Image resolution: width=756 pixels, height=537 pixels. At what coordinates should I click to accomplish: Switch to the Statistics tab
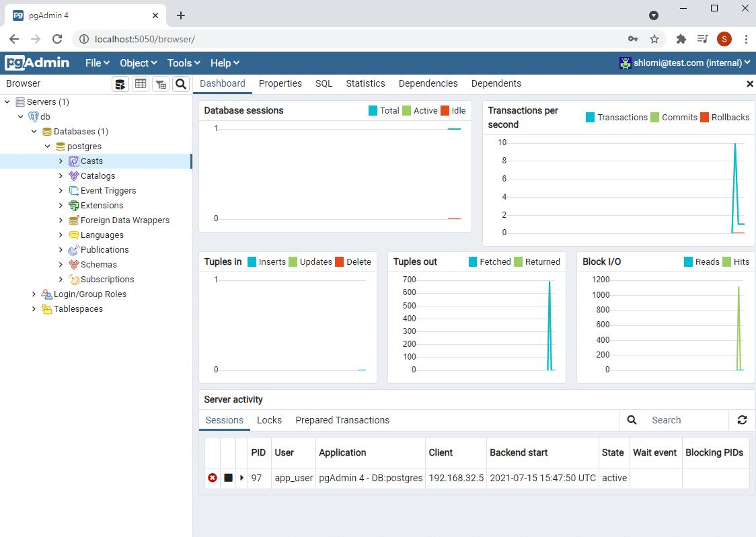[365, 83]
